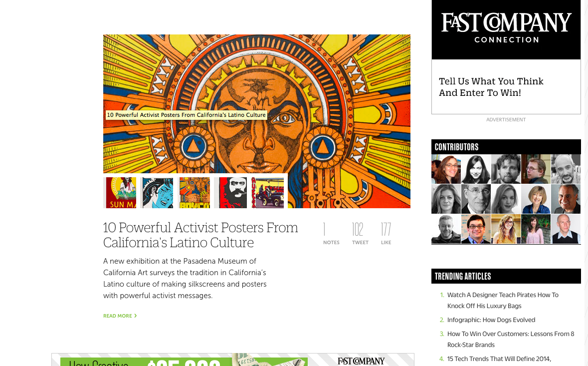Click the READ MORE link
The image size is (588, 366).
coord(120,316)
